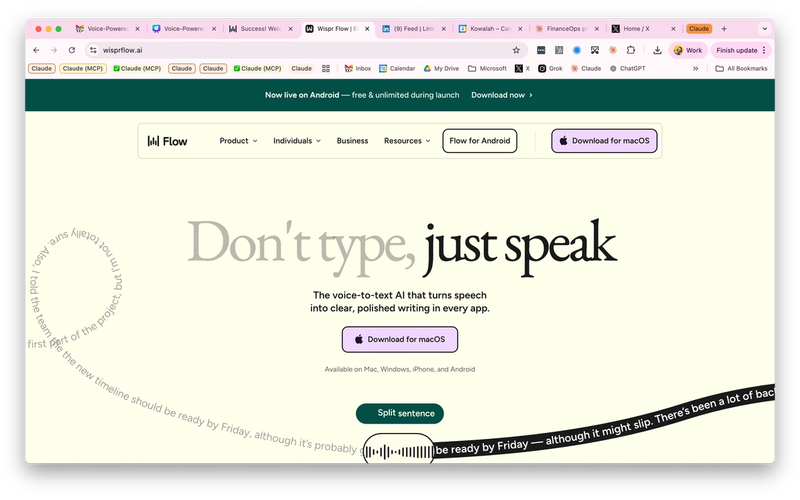The width and height of the screenshot is (800, 500).
Task: Open a new tab with the plus icon
Action: pyautogui.click(x=724, y=29)
